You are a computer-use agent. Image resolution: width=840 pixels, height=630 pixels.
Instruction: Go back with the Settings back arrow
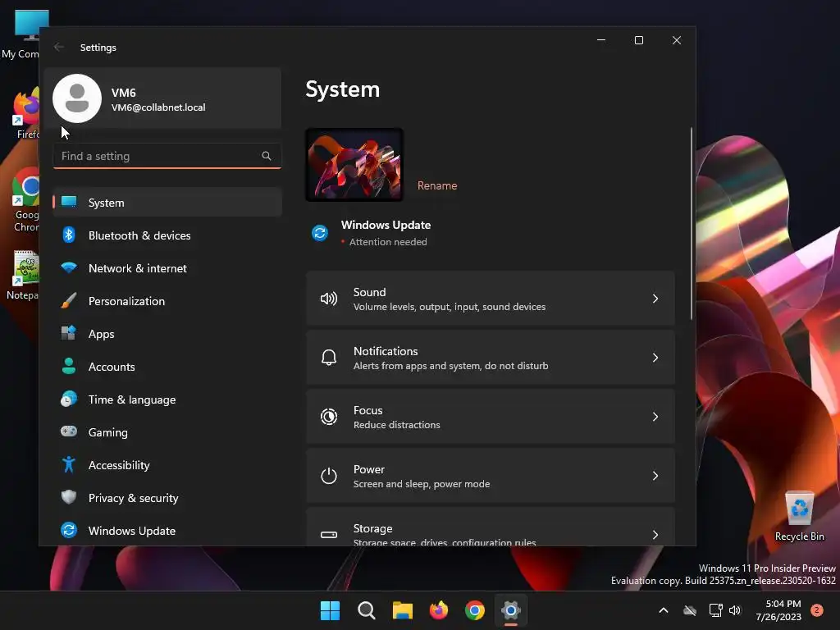[59, 47]
